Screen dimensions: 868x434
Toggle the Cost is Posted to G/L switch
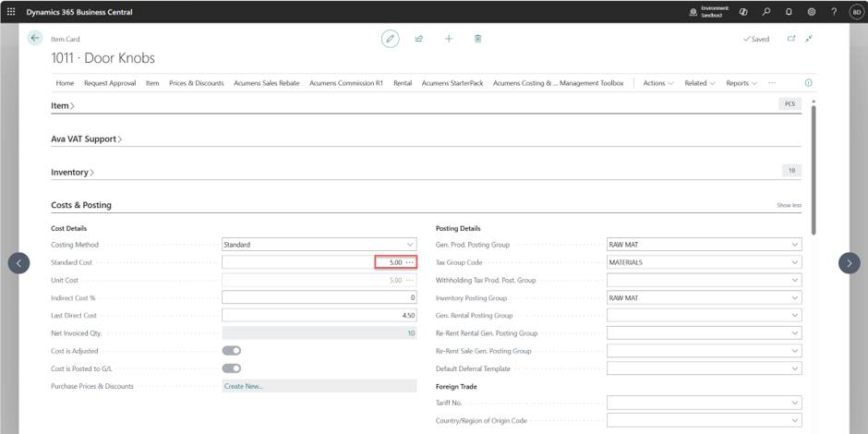[x=232, y=368]
